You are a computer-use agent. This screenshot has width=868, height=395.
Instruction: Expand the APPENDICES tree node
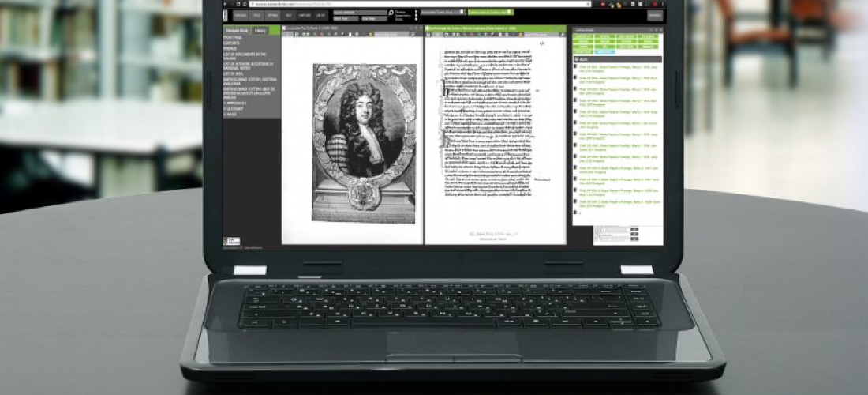pos(234,103)
